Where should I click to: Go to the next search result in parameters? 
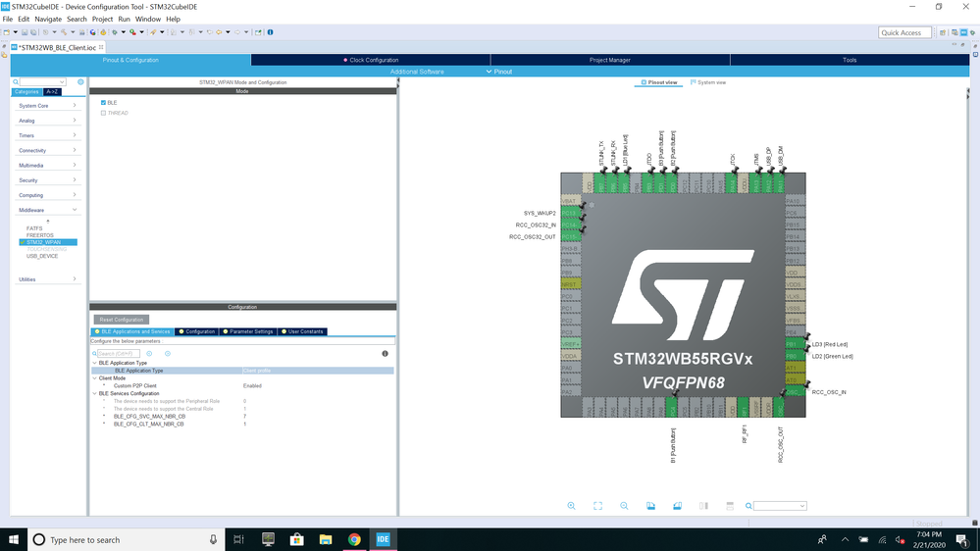coord(168,354)
